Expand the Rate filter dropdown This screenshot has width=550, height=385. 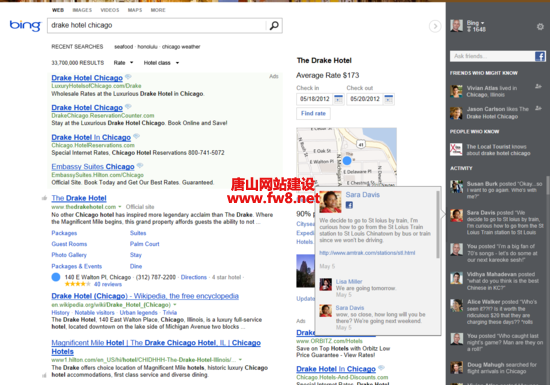coord(123,63)
